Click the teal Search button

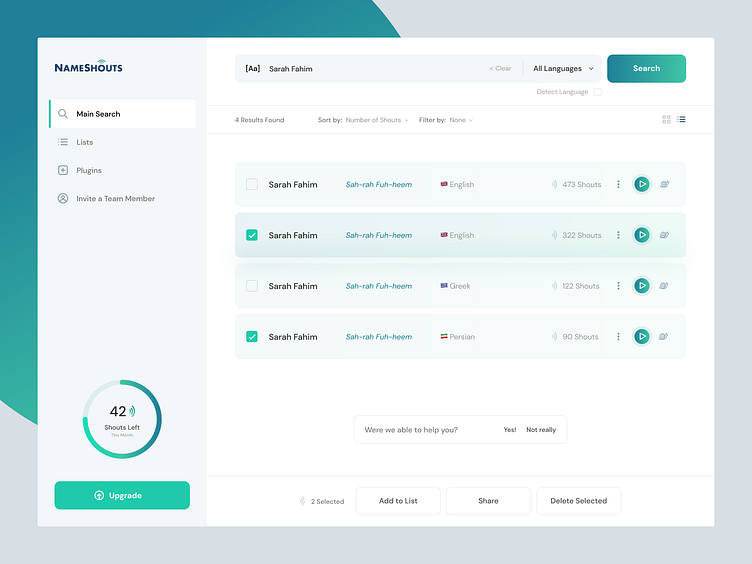[646, 69]
